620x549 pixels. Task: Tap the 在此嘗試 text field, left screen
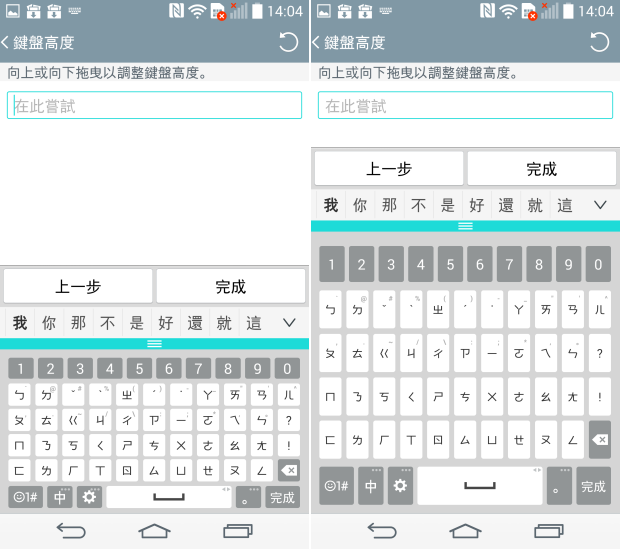154,105
